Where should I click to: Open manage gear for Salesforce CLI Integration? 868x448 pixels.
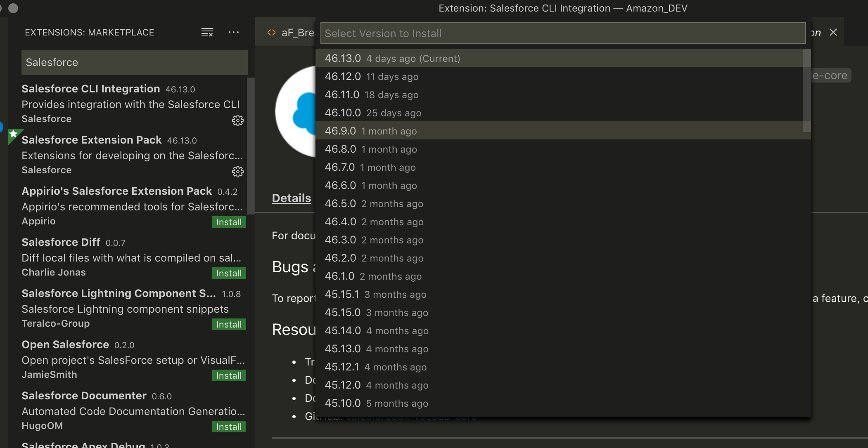(x=238, y=120)
